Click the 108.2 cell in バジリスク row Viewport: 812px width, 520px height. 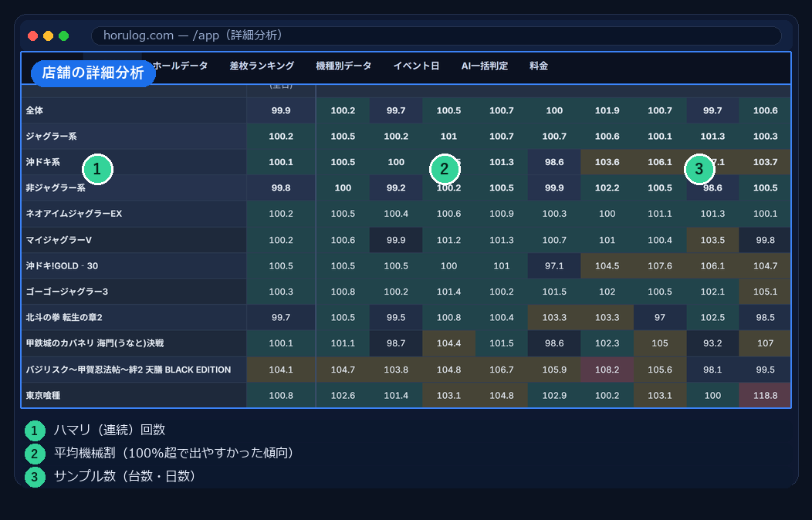[607, 370]
